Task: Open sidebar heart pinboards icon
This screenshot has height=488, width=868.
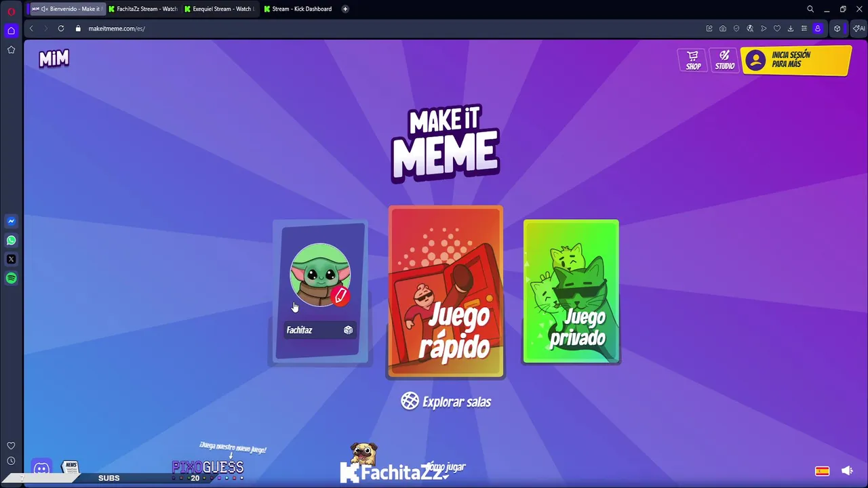Action: click(x=11, y=445)
